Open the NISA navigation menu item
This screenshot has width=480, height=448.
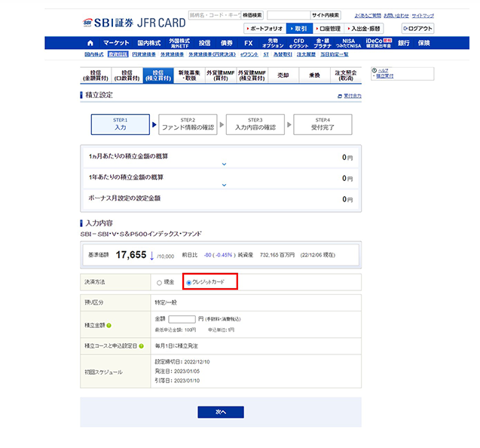pos(348,43)
